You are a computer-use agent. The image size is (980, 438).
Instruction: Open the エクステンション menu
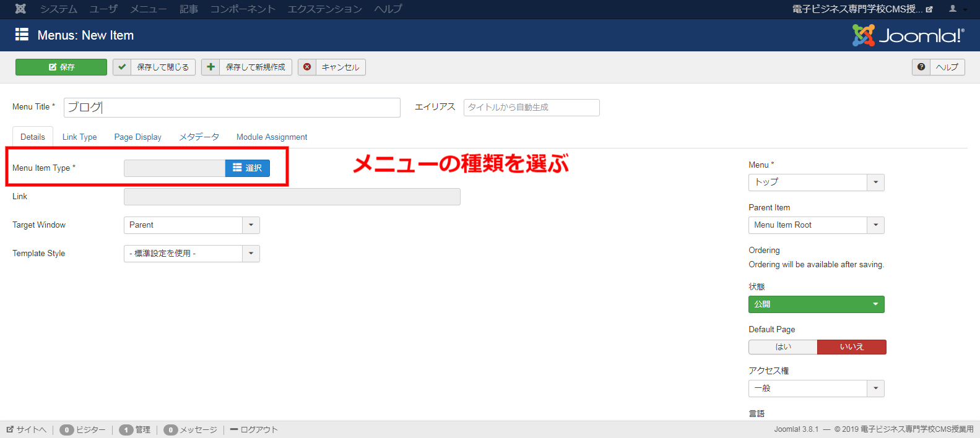click(x=324, y=9)
